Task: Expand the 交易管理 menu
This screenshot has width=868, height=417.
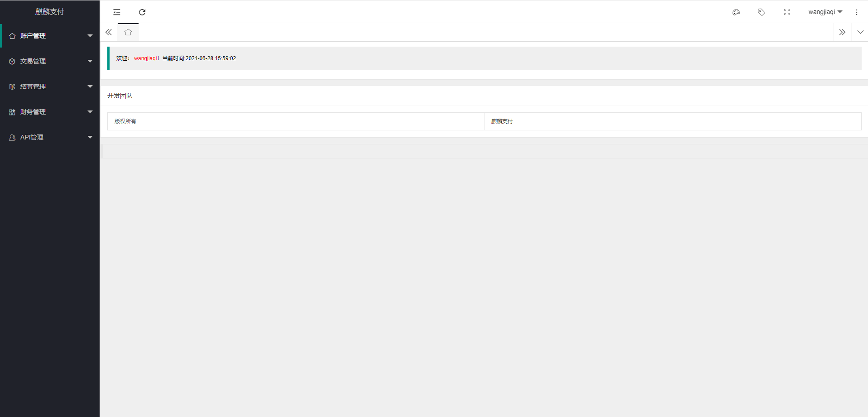Action: click(x=50, y=61)
